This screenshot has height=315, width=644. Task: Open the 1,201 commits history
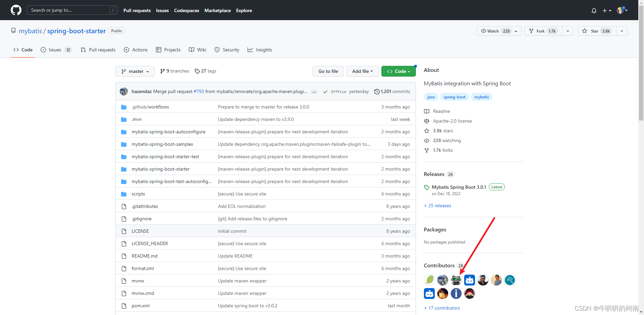click(x=392, y=91)
